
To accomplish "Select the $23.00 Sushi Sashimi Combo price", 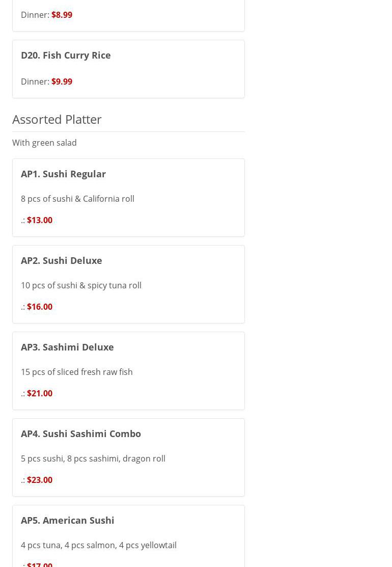I will 39,480.
